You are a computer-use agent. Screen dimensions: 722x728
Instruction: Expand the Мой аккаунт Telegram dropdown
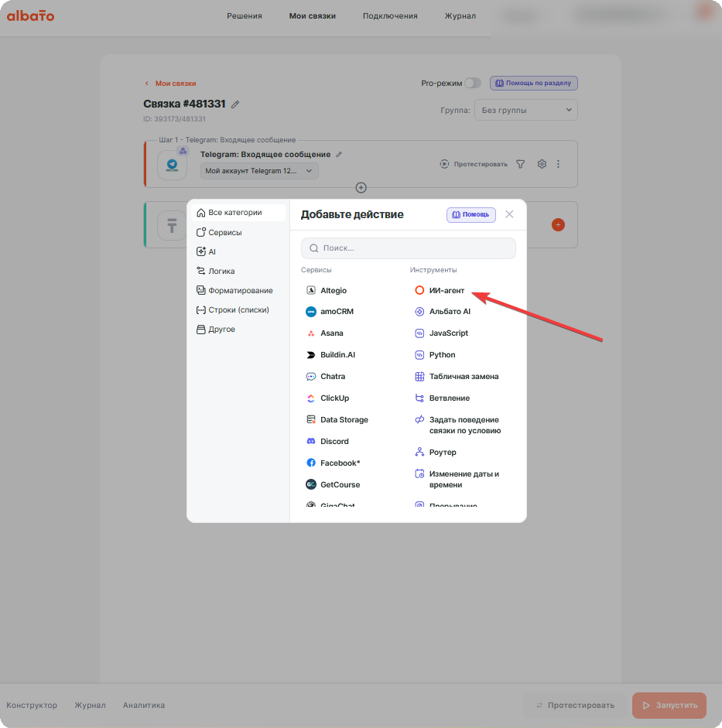tap(259, 171)
